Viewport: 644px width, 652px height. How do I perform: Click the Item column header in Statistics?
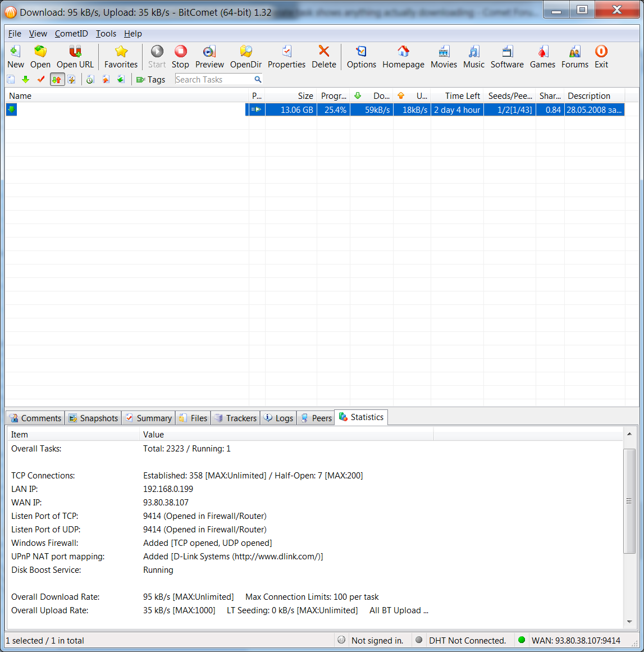pyautogui.click(x=73, y=435)
